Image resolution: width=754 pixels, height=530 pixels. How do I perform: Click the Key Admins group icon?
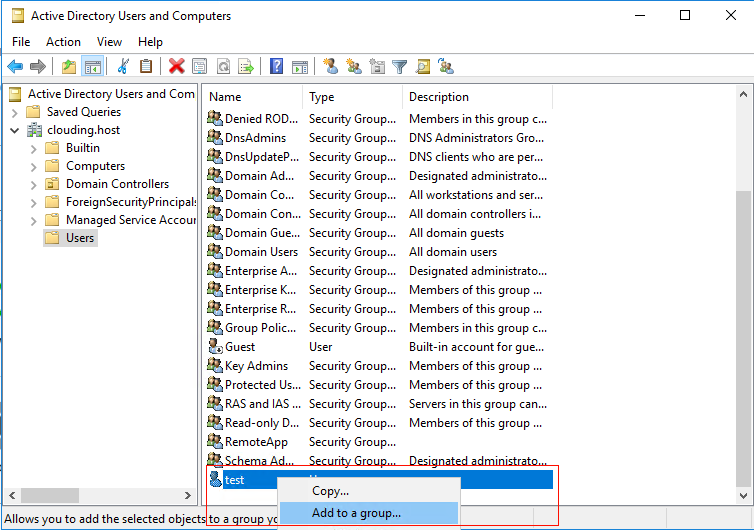(215, 365)
